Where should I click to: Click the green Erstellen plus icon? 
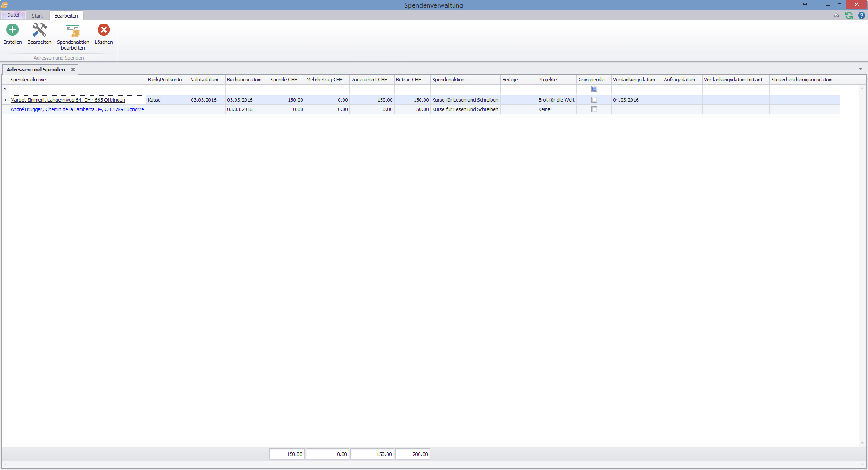[x=12, y=30]
